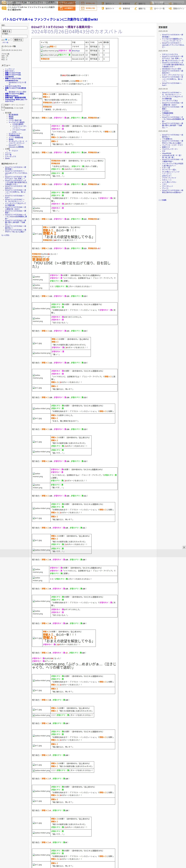Open 初めての方へ in the left menu
Image resolution: width=186 pixels, height=868 pixels.
coord(10,71)
